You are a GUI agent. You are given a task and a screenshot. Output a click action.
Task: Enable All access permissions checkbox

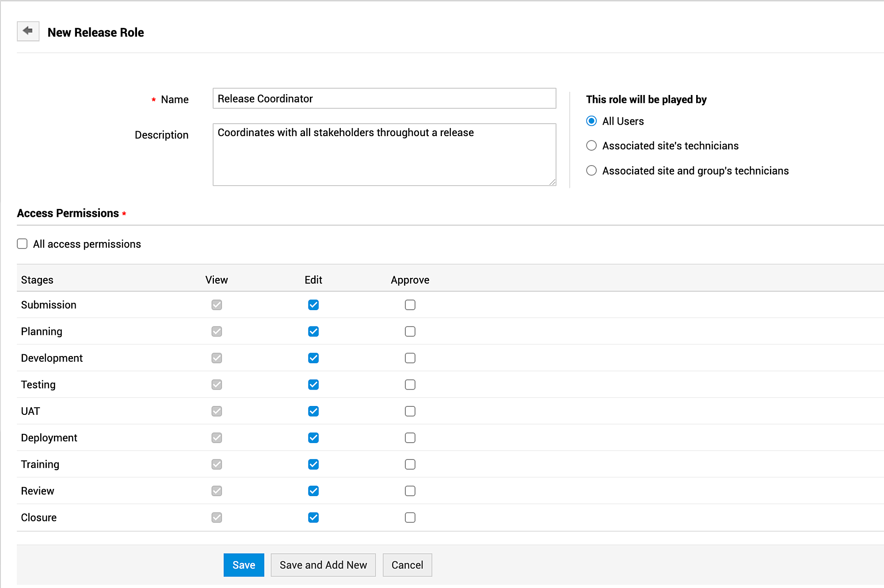click(22, 244)
